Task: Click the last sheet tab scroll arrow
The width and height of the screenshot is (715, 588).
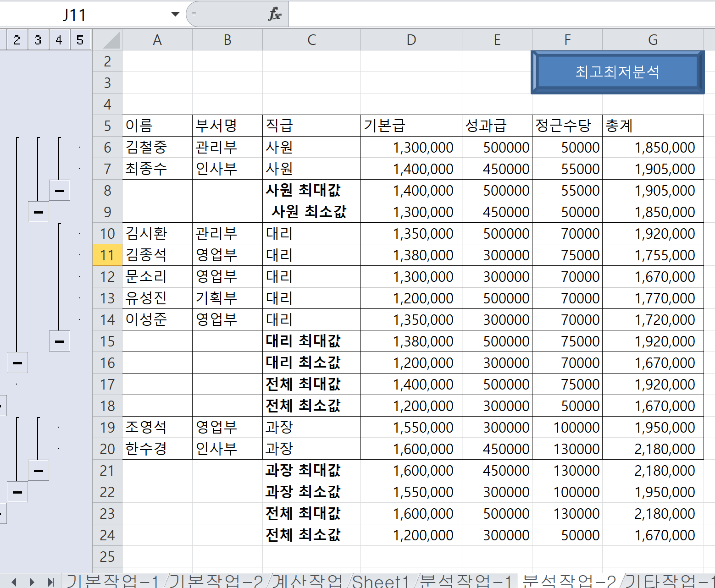Action: (50, 582)
